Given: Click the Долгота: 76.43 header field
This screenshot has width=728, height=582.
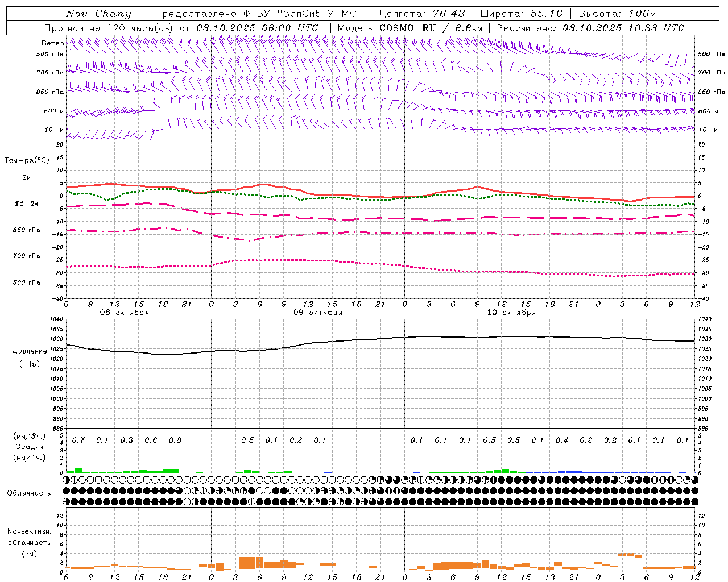Looking at the screenshot, I should 421,14.
